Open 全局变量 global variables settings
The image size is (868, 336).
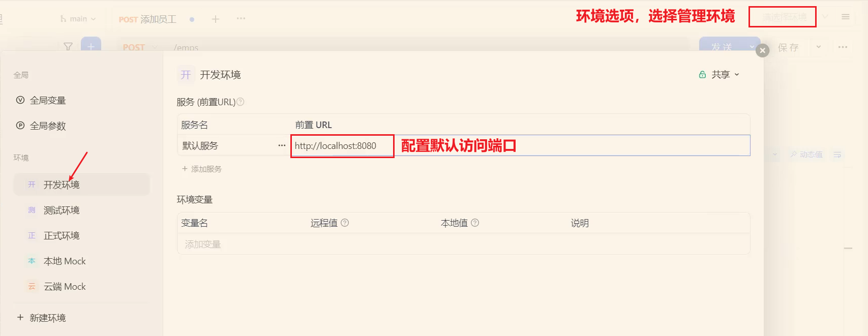tap(48, 100)
